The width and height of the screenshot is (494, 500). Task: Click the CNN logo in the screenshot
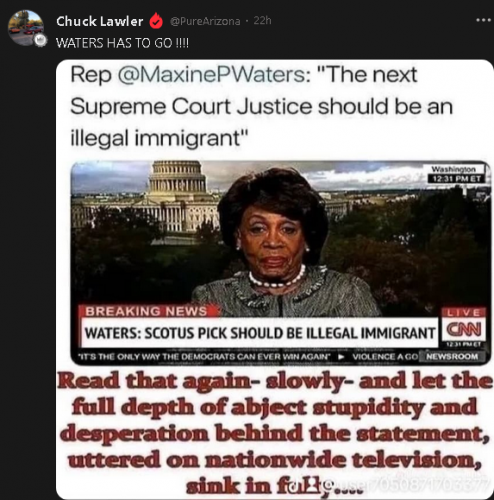[x=464, y=330]
